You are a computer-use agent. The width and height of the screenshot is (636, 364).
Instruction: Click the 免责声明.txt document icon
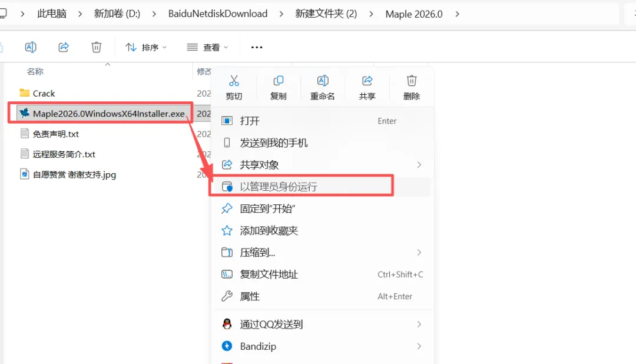pos(25,133)
